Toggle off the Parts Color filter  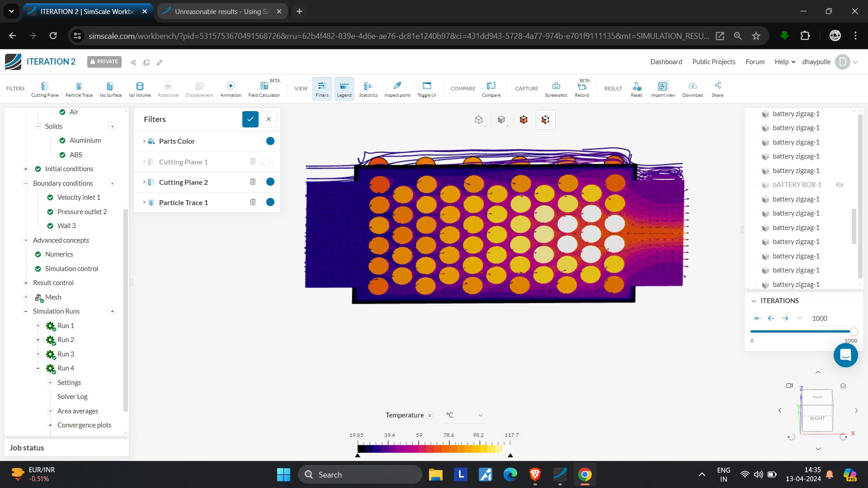[269, 141]
